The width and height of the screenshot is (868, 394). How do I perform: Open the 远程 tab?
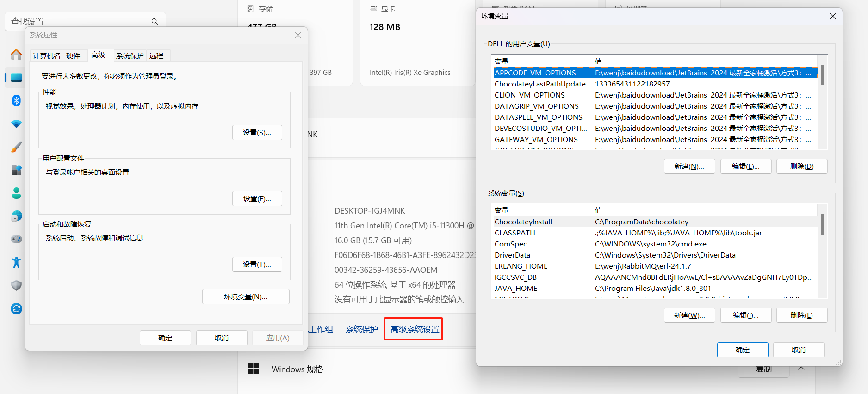pos(156,56)
